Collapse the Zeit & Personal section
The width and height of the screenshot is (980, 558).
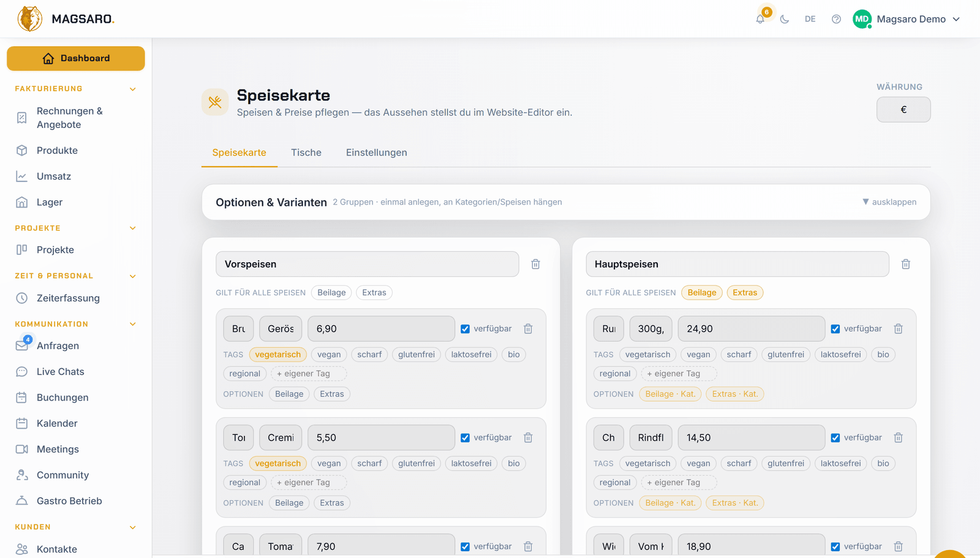pyautogui.click(x=133, y=276)
